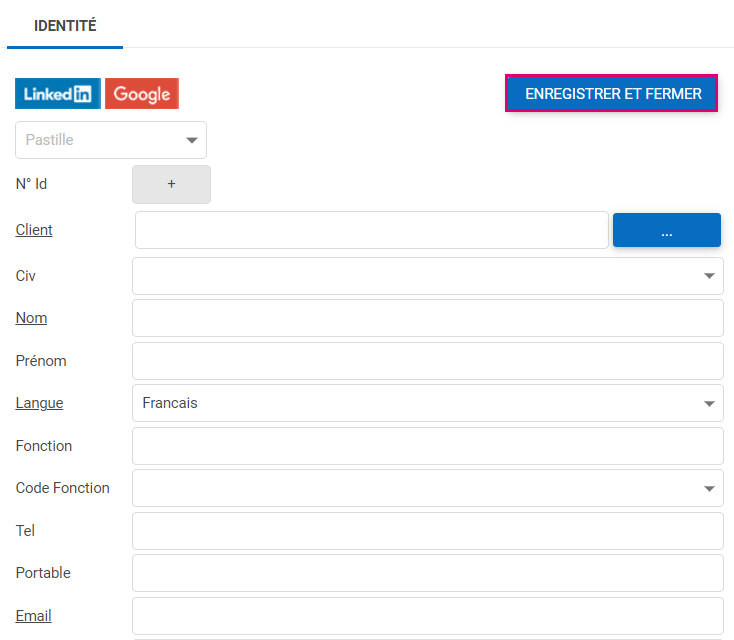Focus the Portable phone field
This screenshot has height=640, width=734.
[x=427, y=573]
